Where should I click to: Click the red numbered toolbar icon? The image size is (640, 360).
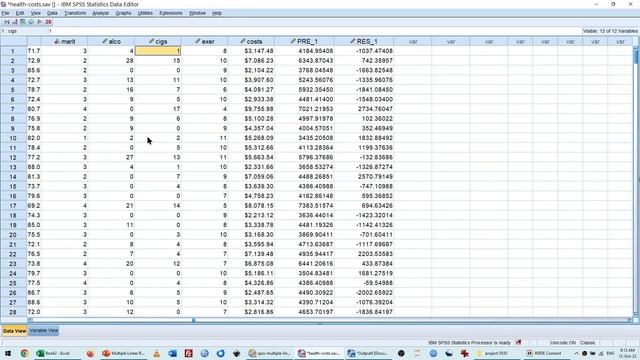coord(48,22)
